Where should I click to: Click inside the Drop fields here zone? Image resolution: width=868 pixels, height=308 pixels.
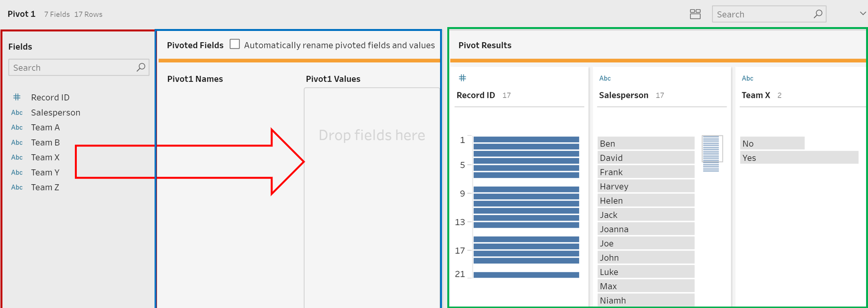point(371,135)
